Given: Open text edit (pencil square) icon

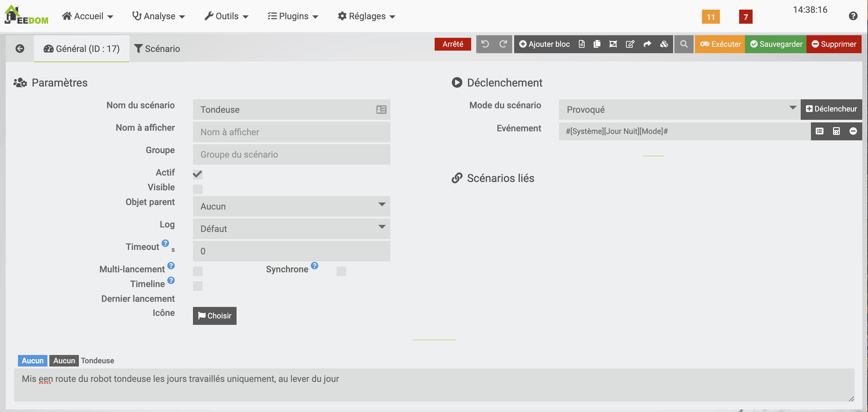Looking at the screenshot, I should pos(630,44).
